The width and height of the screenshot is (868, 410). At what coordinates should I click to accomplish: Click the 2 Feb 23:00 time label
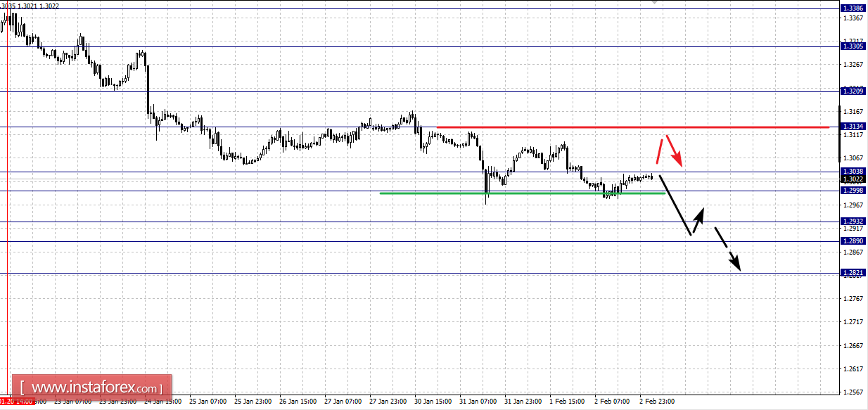point(656,402)
